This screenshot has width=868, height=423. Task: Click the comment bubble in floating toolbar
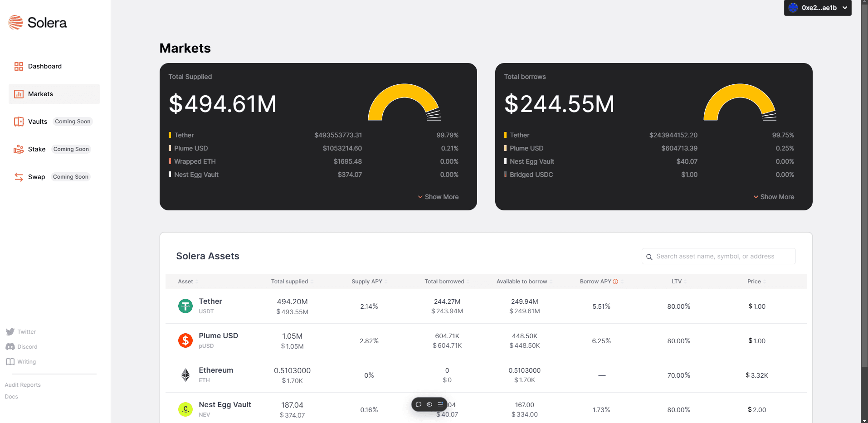pos(419,404)
